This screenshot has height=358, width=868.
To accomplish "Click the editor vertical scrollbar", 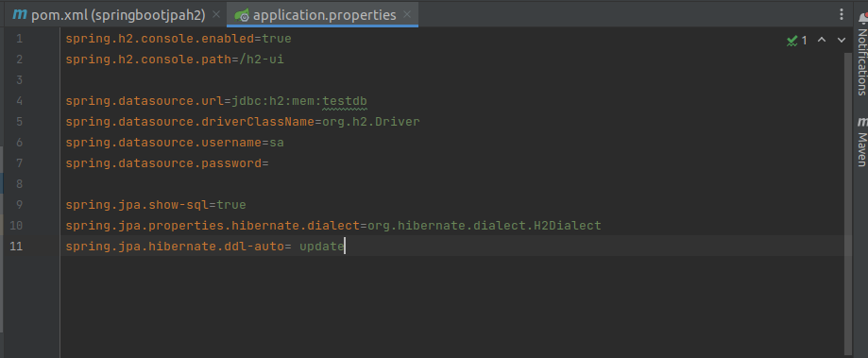I will coord(848,202).
